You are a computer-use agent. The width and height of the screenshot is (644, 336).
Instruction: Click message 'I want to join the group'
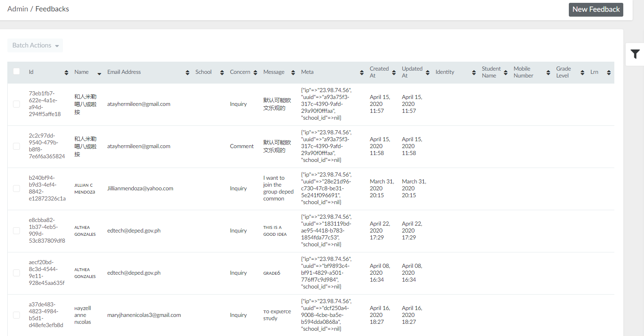pos(278,188)
